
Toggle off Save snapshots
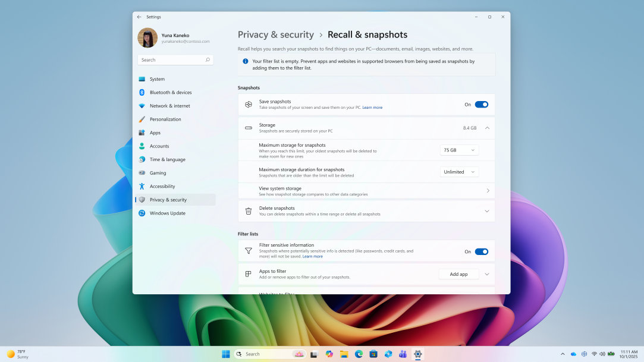tap(481, 103)
